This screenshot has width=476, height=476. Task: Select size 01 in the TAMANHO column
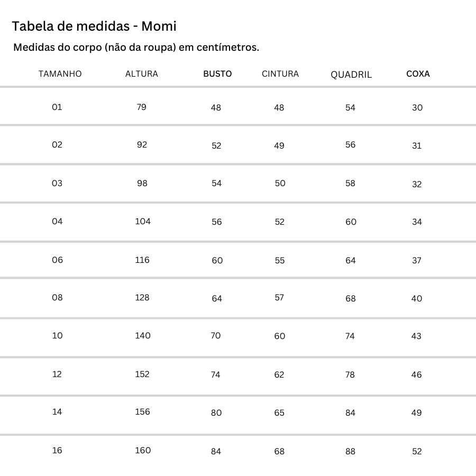pos(57,107)
